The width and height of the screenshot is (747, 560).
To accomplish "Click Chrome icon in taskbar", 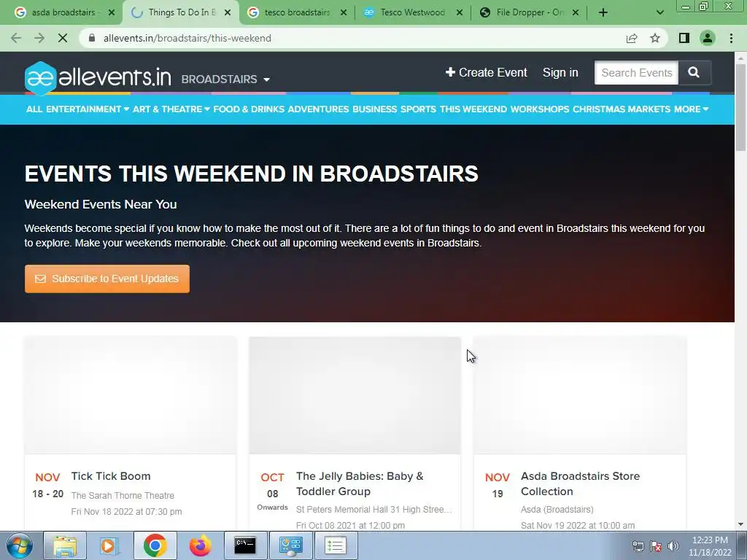I will pos(155,545).
